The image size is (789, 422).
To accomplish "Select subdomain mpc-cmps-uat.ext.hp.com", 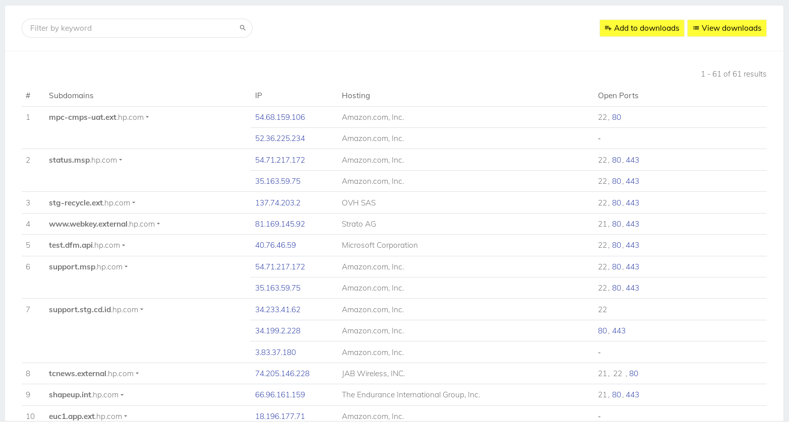I will 96,117.
